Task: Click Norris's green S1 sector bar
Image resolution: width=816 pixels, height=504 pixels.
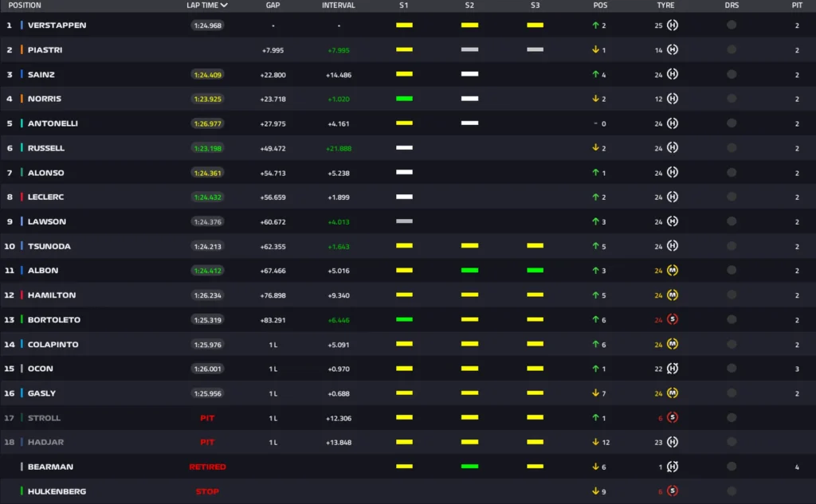Action: coord(404,99)
